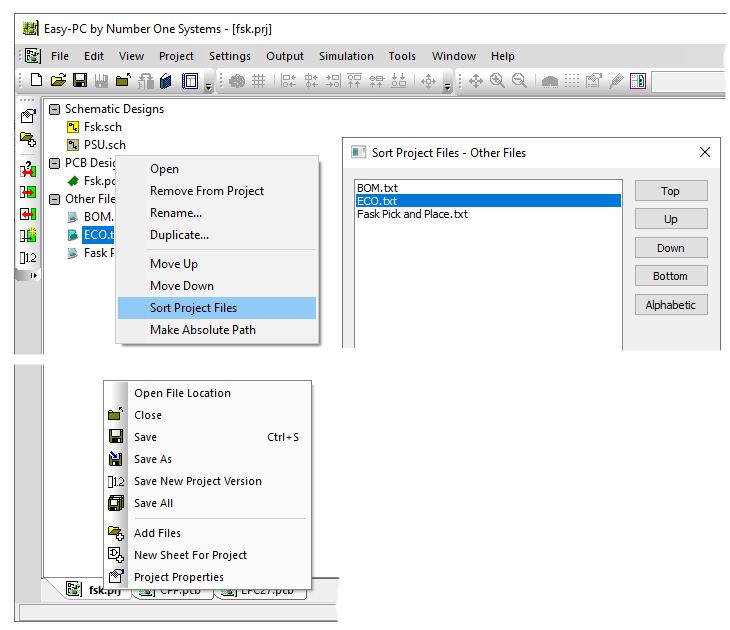This screenshot has height=630, width=730.
Task: Choose Move Down from the context menu
Action: pyautogui.click(x=217, y=286)
